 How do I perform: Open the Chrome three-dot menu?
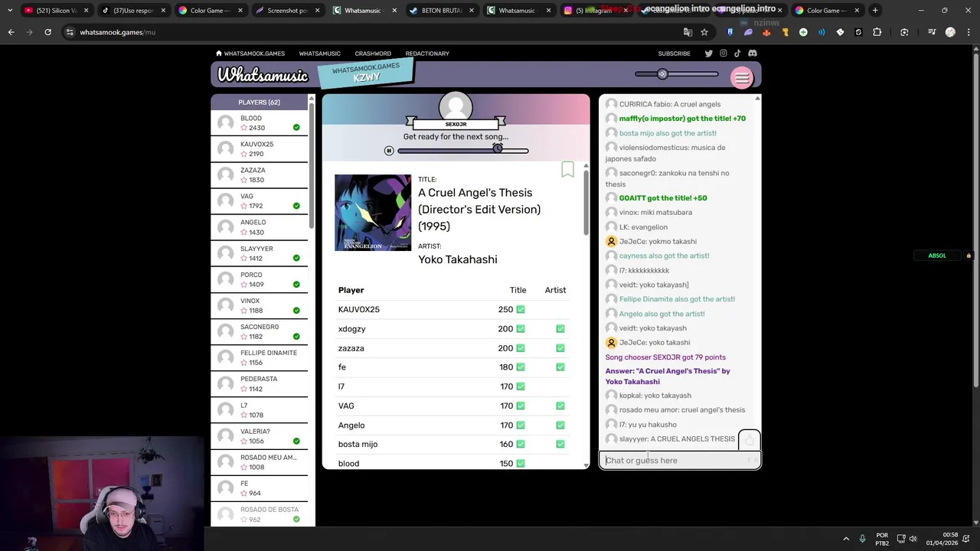(969, 32)
